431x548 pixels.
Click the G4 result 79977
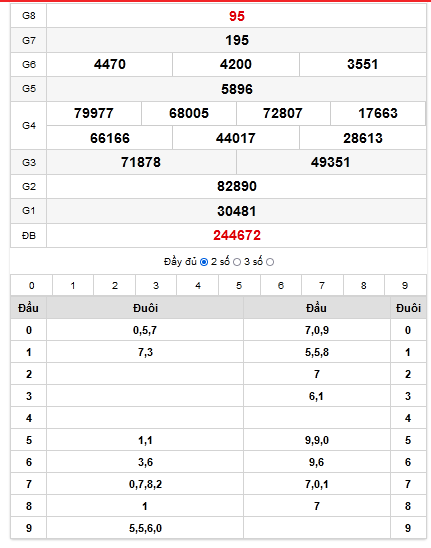(94, 113)
